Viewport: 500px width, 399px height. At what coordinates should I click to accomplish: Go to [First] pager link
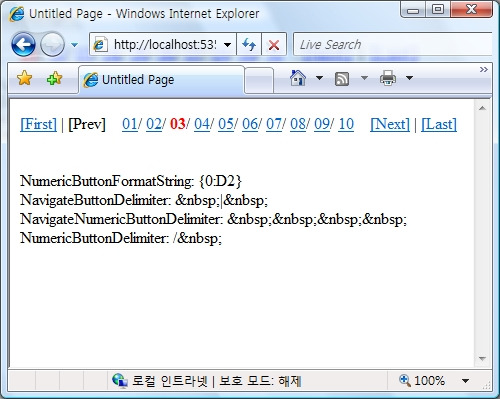coord(38,124)
